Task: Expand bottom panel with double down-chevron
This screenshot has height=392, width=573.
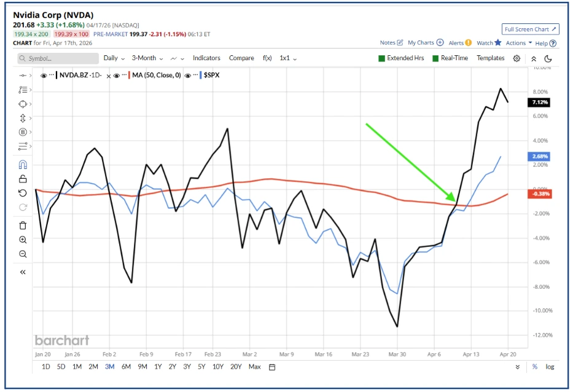Action: pyautogui.click(x=518, y=367)
